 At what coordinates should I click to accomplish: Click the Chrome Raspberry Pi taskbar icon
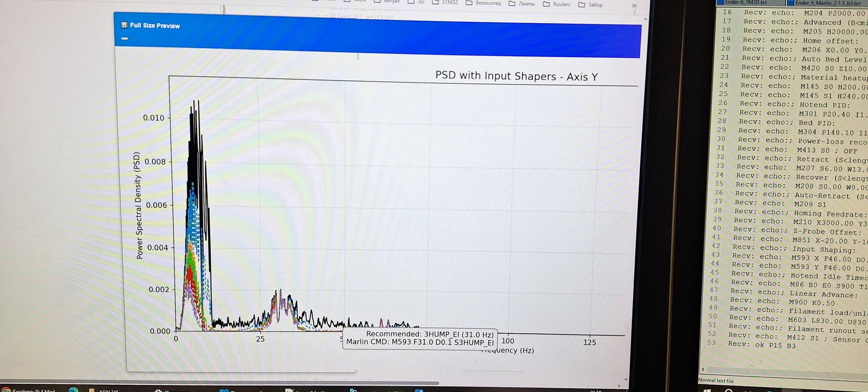(x=7, y=390)
